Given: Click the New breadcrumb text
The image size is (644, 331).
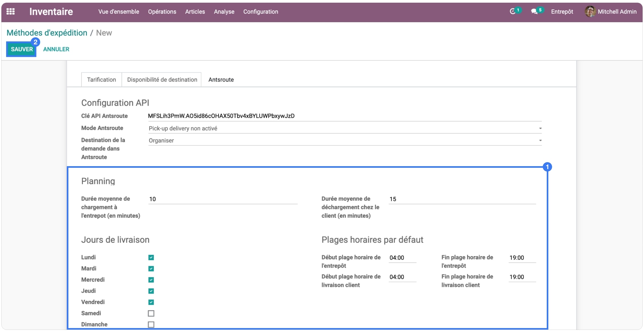Looking at the screenshot, I should [x=104, y=33].
